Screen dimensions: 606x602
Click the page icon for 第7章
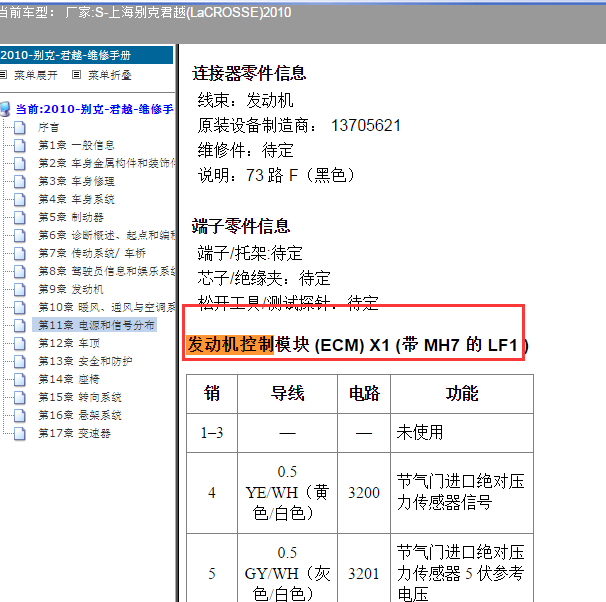[20, 253]
